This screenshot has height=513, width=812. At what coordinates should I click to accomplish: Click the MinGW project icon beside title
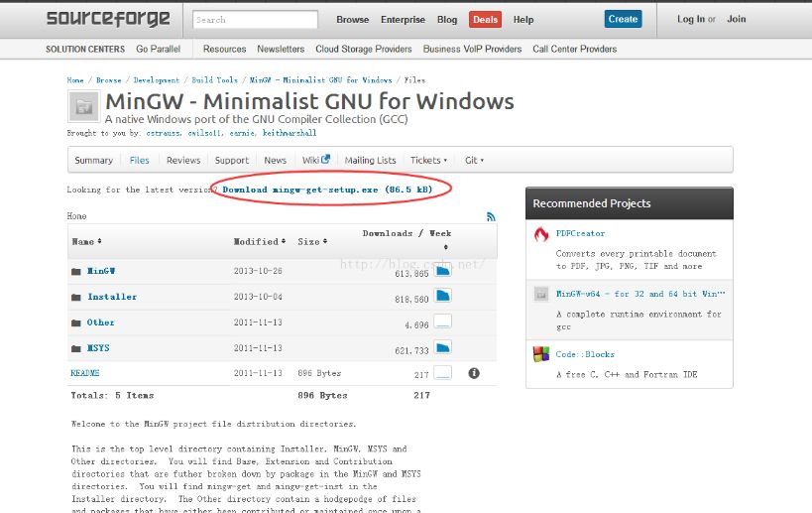[x=83, y=106]
